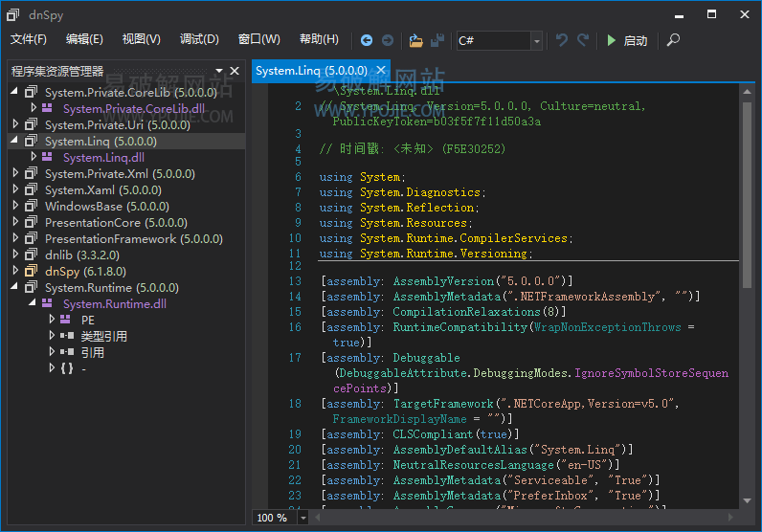This screenshot has height=532, width=762.
Task: Expand the System.Private.Uri assembly node
Action: (x=15, y=124)
